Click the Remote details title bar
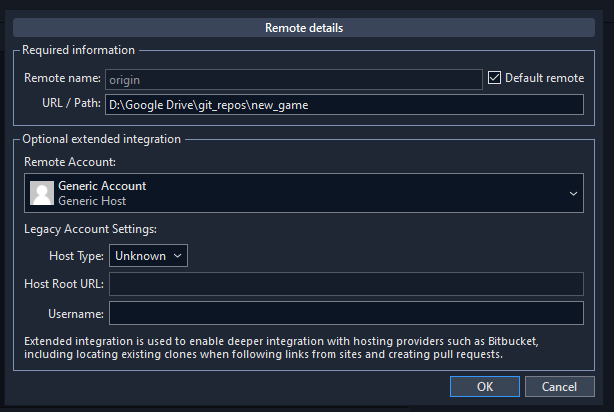The height and width of the screenshot is (412, 614). click(x=304, y=28)
